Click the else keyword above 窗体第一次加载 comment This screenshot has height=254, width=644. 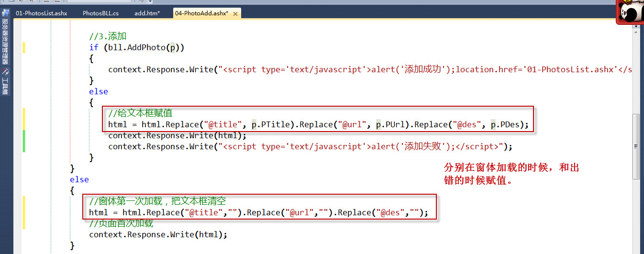click(79, 179)
